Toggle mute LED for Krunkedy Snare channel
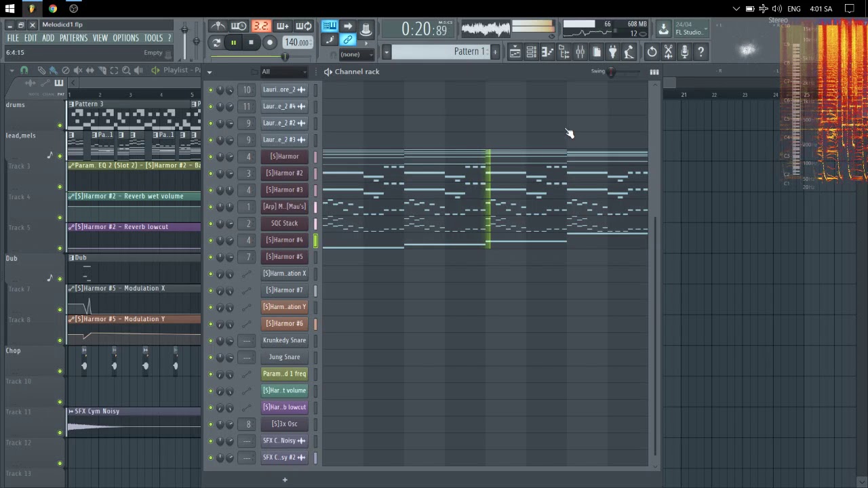This screenshot has height=488, width=868. click(x=210, y=340)
